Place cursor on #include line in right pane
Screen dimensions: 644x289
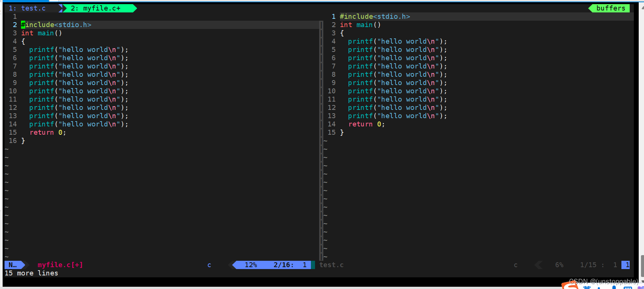click(x=375, y=17)
